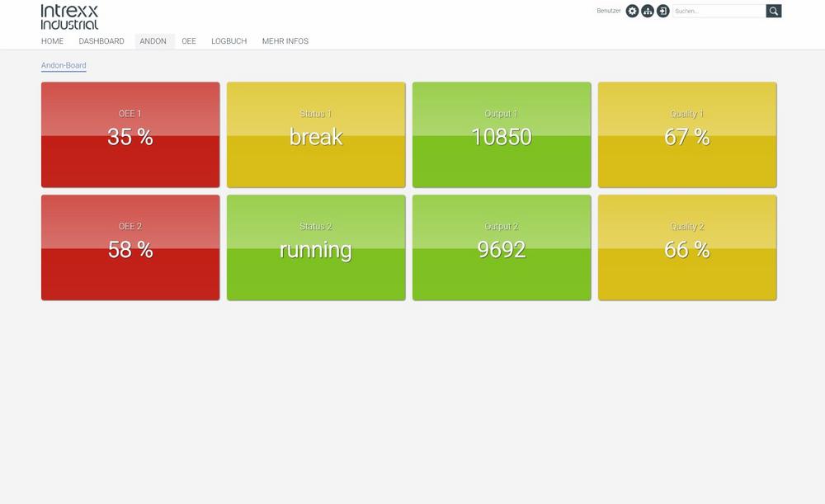Open the red OEE 1 tile
This screenshot has width=825, height=504.
coord(130,134)
